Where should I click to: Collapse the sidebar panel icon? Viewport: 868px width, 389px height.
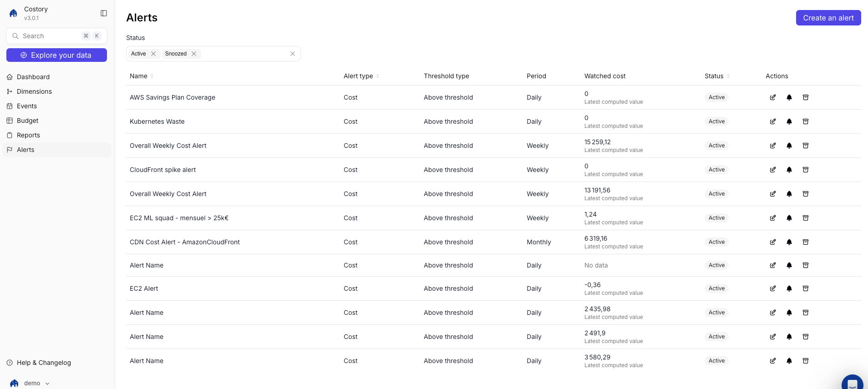pyautogui.click(x=104, y=13)
